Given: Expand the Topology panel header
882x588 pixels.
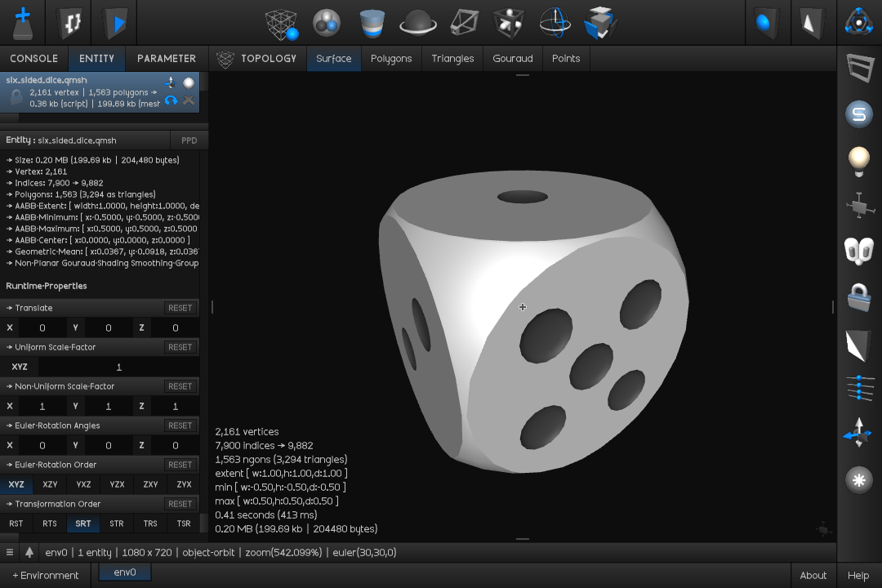Looking at the screenshot, I should 257,59.
